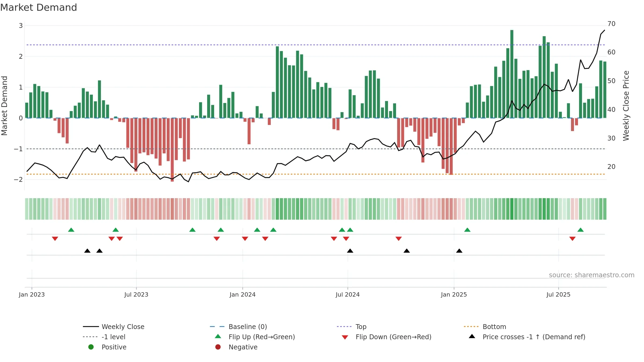Click the Bottom orange dotted line sample
Screen dimensions: 644x362
pyautogui.click(x=471, y=327)
